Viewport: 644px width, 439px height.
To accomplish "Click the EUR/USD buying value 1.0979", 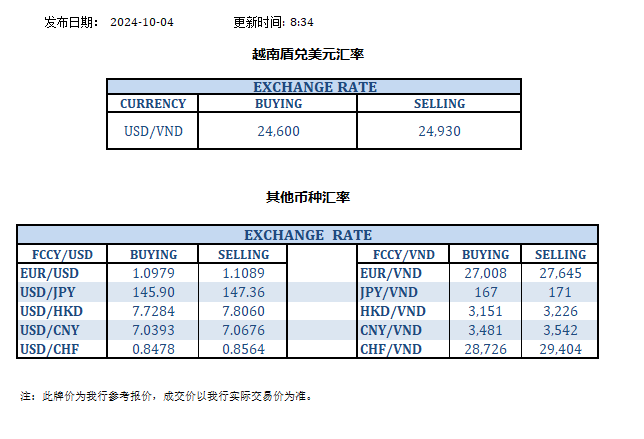I will tap(153, 273).
